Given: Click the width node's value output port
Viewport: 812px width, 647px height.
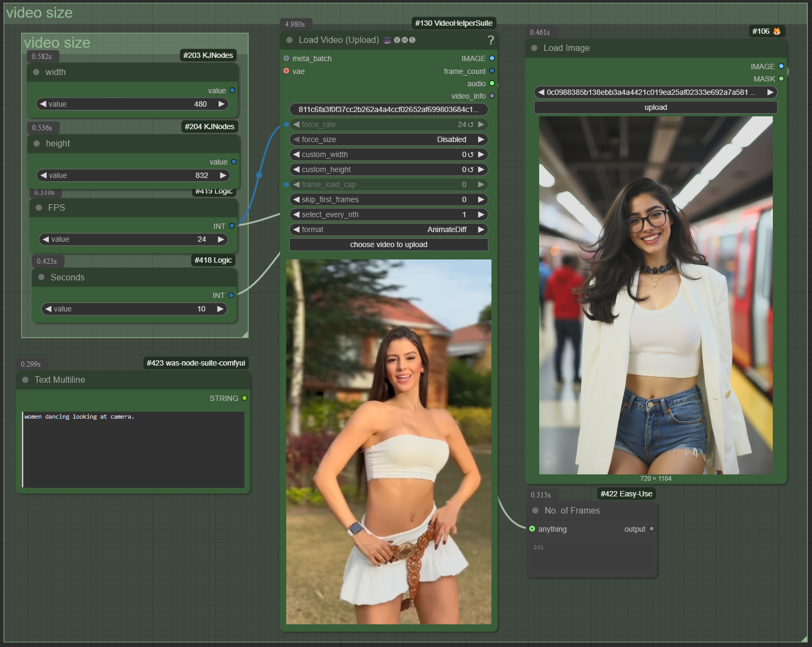Looking at the screenshot, I should (x=233, y=91).
